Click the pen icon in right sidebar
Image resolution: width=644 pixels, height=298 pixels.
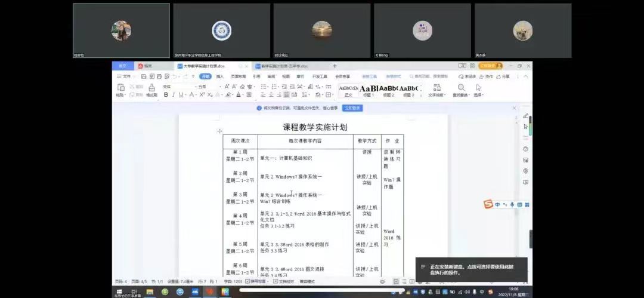pyautogui.click(x=525, y=116)
